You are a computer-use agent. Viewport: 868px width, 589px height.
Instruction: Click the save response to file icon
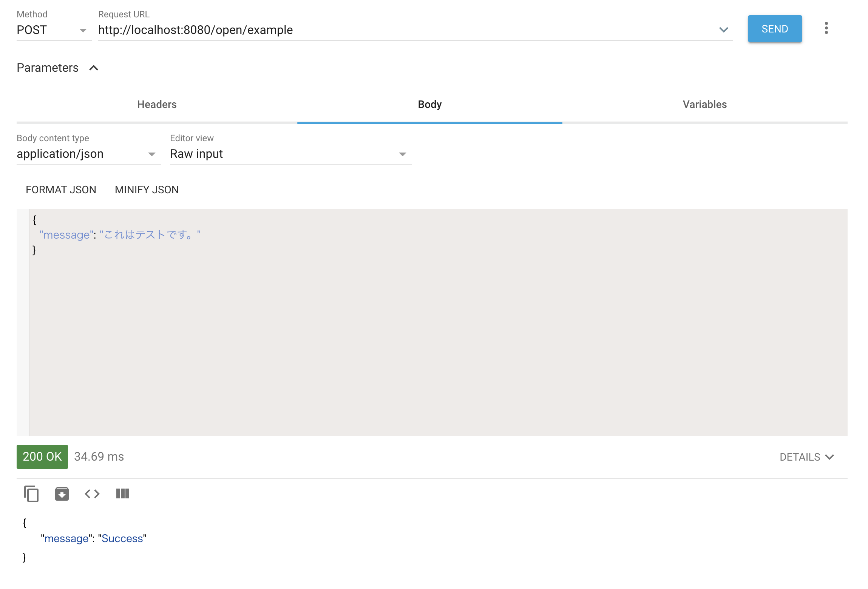click(62, 493)
